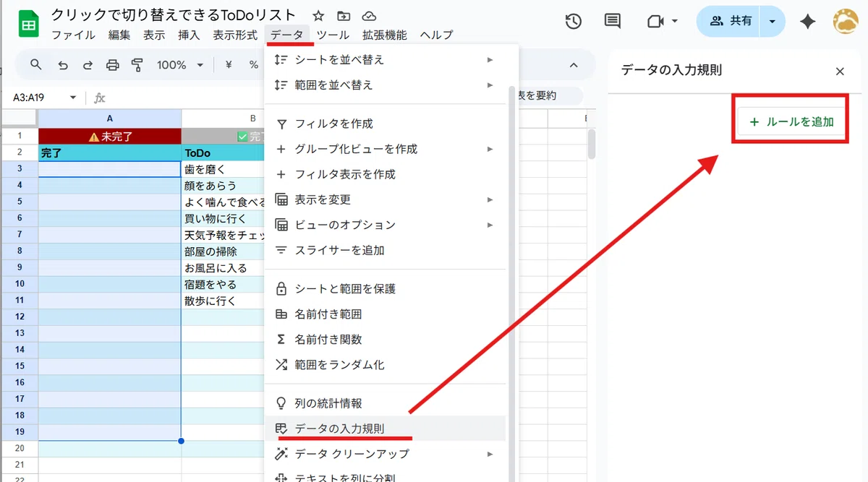The height and width of the screenshot is (482, 868).
Task: Open the ファイル menu
Action: pyautogui.click(x=73, y=35)
